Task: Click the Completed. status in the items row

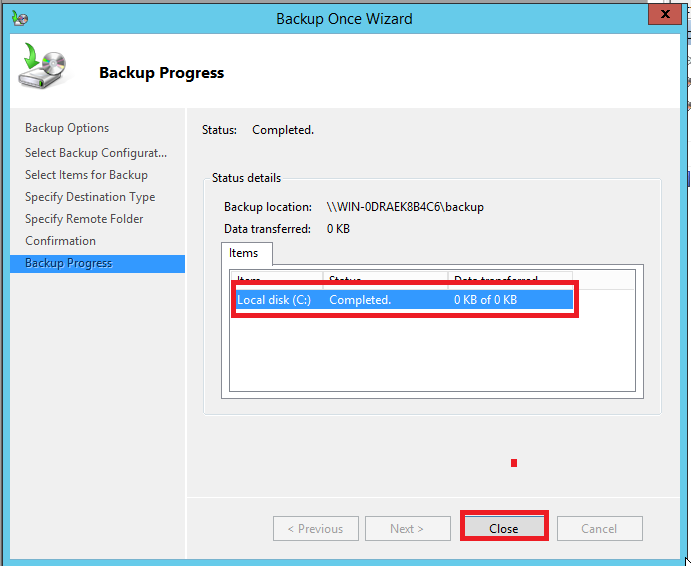Action: [x=360, y=300]
